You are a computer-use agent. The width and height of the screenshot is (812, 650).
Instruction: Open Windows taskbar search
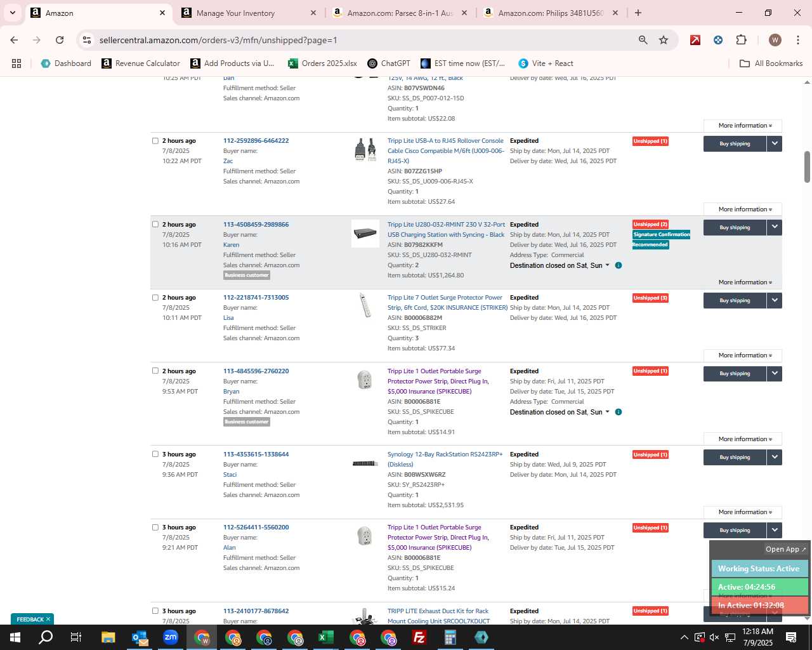(x=46, y=637)
